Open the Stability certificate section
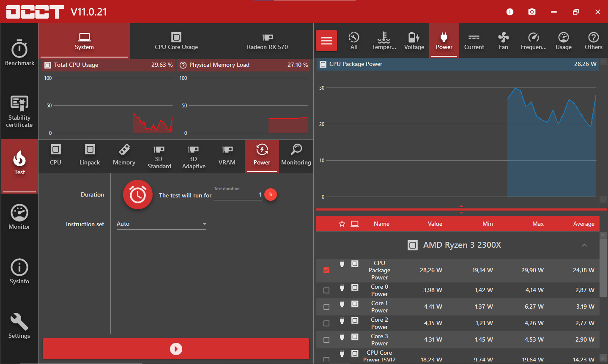This screenshot has width=608, height=364. [19, 111]
